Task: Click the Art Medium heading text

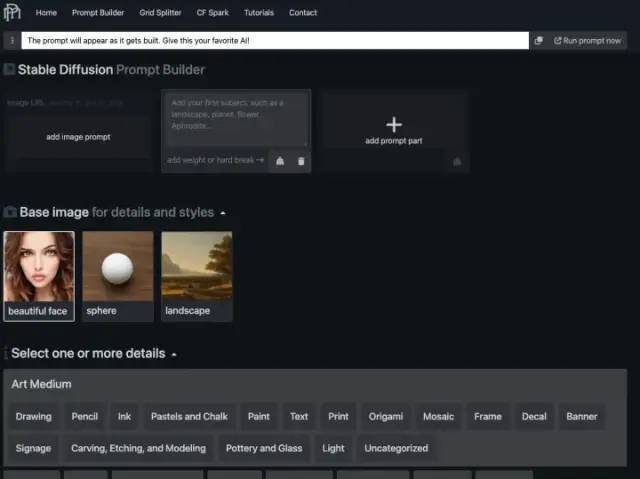Action: coord(41,384)
